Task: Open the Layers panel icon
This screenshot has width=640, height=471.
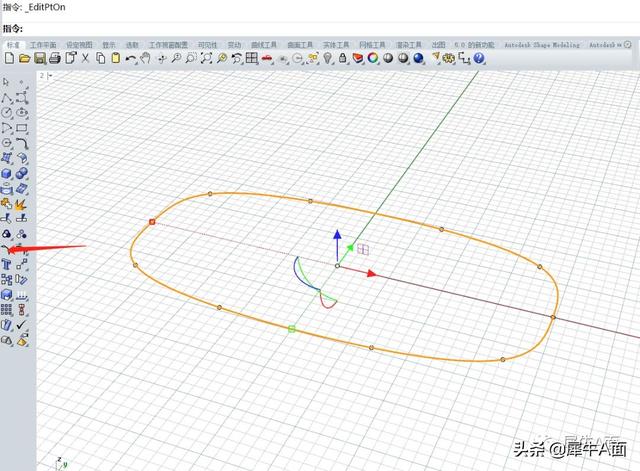Action: point(358,58)
